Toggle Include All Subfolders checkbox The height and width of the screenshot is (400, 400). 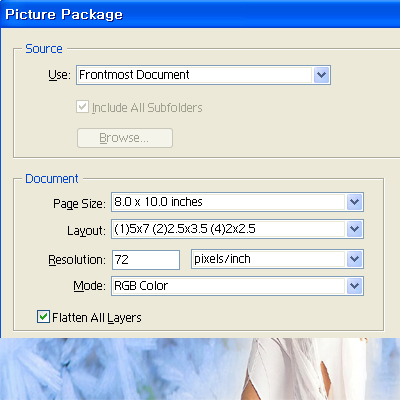click(82, 107)
